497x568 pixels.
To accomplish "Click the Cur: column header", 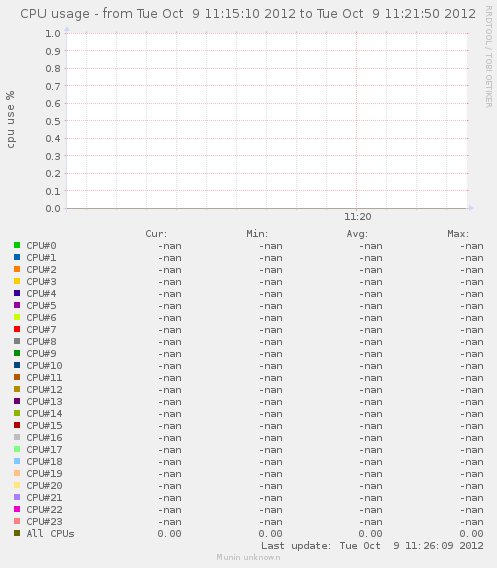I will pyautogui.click(x=156, y=234).
